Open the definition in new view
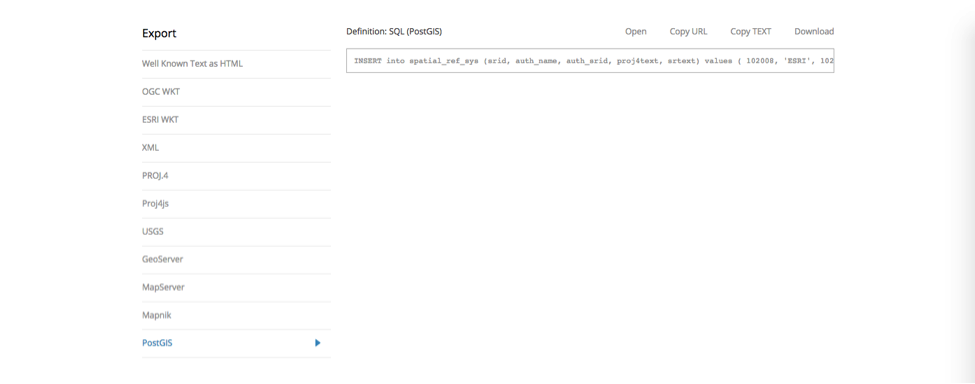This screenshot has height=384, width=975. [x=635, y=31]
